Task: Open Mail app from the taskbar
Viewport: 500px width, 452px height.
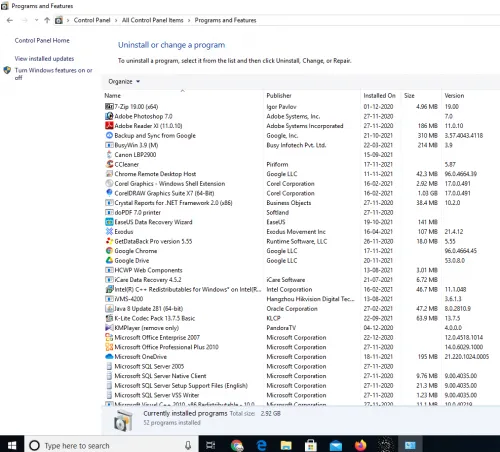Action: point(336,445)
